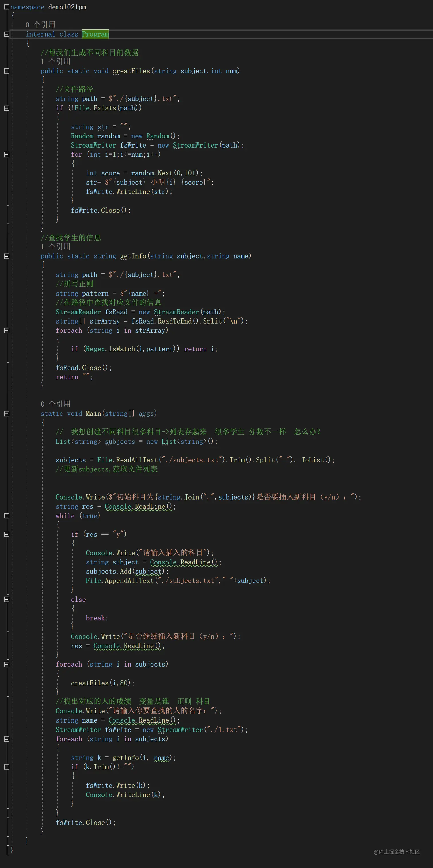Viewport: 433px width, 868px height.
Task: Open the 0 个引用 link above Main
Action: point(56,404)
